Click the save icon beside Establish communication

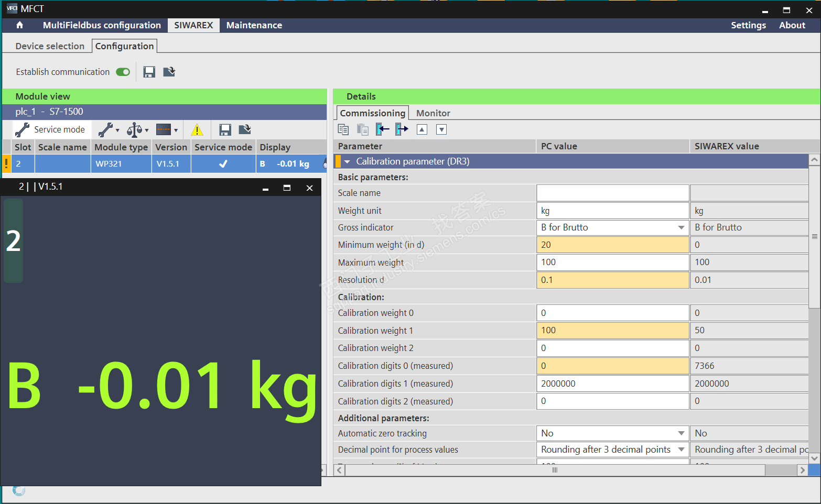coord(149,72)
